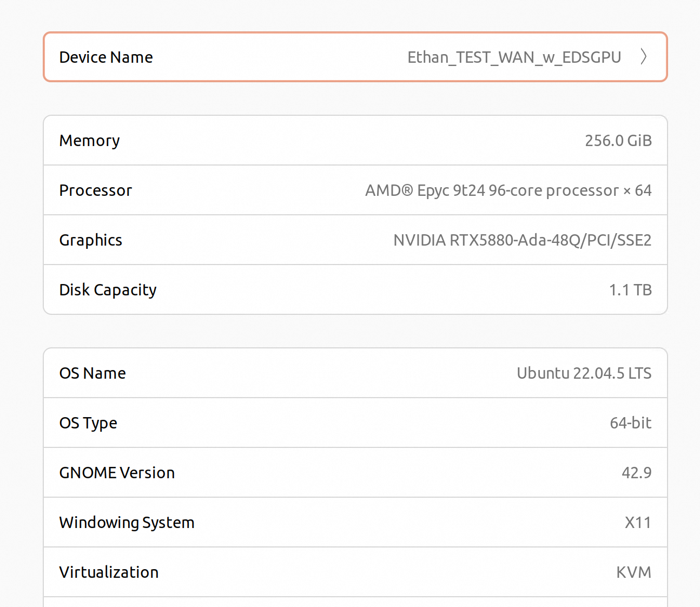Click the Windowing System label

coord(127,523)
